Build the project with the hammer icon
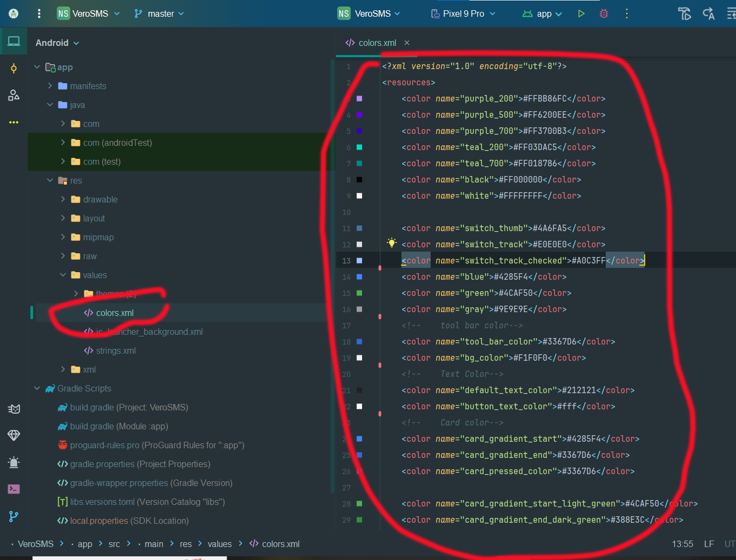The height and width of the screenshot is (560, 736). (685, 14)
